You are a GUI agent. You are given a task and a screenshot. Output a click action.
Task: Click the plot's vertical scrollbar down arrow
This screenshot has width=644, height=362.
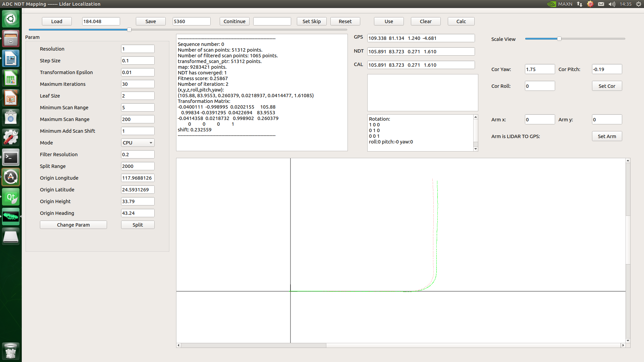(x=628, y=341)
